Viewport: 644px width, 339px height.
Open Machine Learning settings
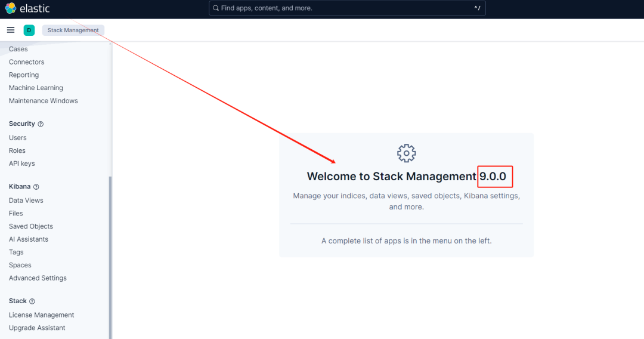(x=36, y=88)
